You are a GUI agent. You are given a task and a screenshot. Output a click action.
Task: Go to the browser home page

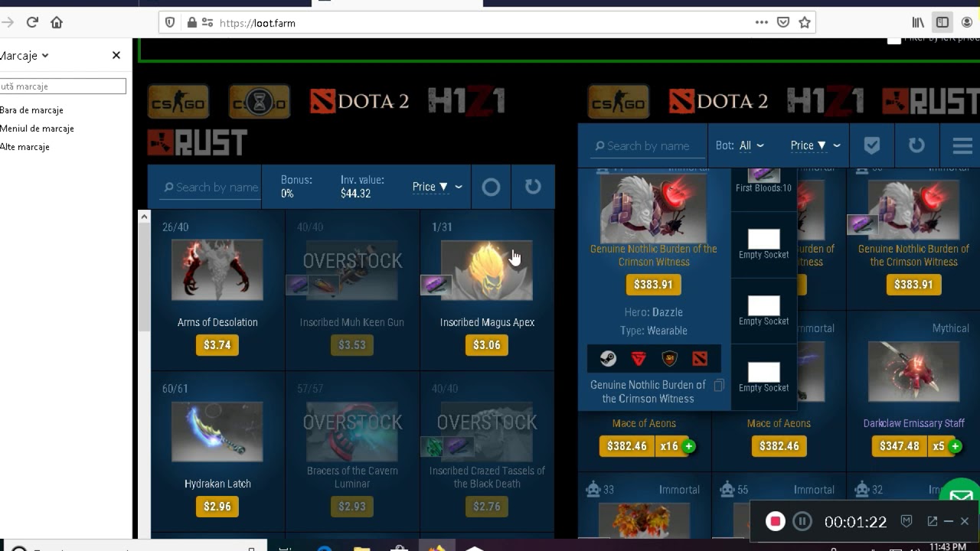pyautogui.click(x=57, y=22)
